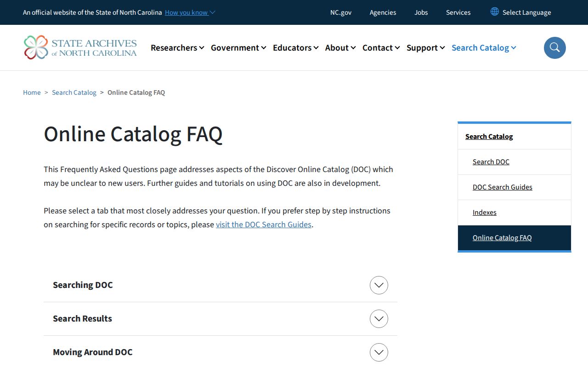Image resolution: width=588 pixels, height=368 pixels.
Task: Follow the visit the DOC Search Guides link
Action: point(264,224)
